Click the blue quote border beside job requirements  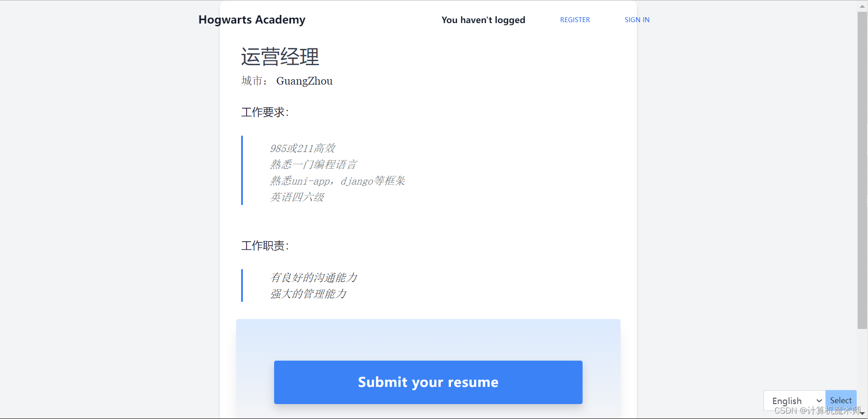click(242, 171)
